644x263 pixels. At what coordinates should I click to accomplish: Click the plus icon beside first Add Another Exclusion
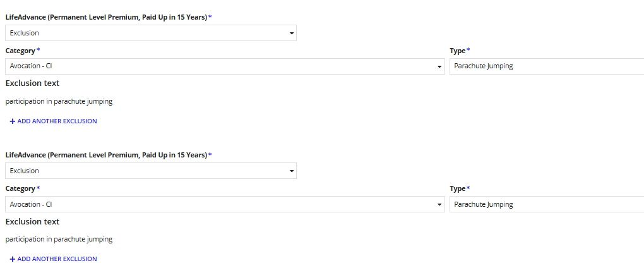point(13,121)
